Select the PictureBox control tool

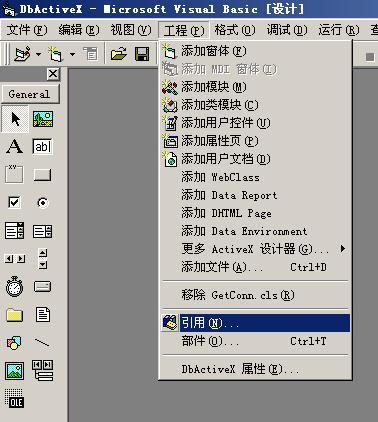tap(43, 119)
